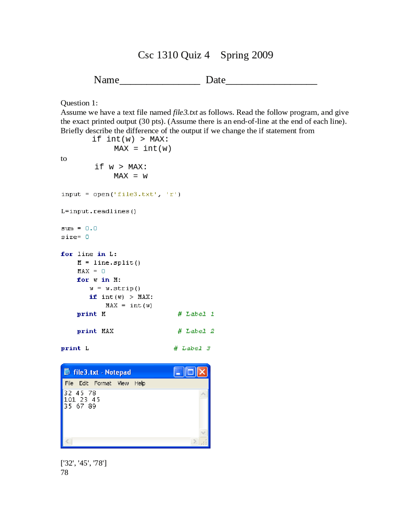This screenshot has width=411, height=532.
Task: Click the blank line after Date
Action: coord(271,81)
